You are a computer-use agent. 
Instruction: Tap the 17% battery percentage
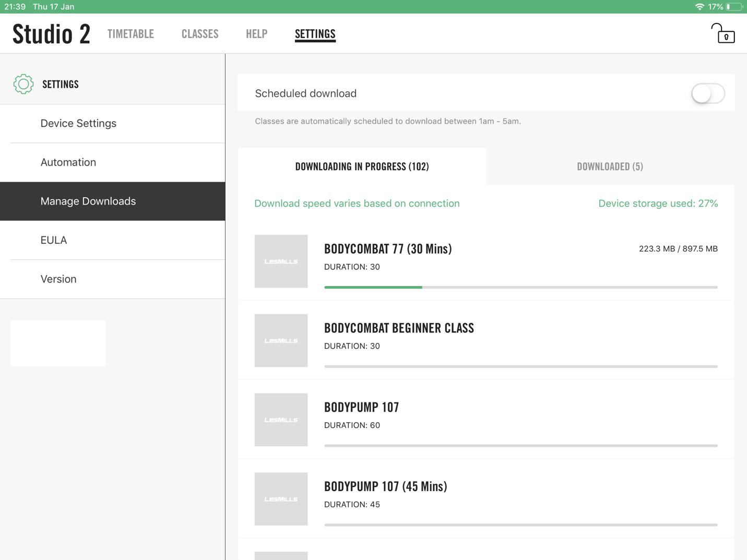tap(716, 7)
